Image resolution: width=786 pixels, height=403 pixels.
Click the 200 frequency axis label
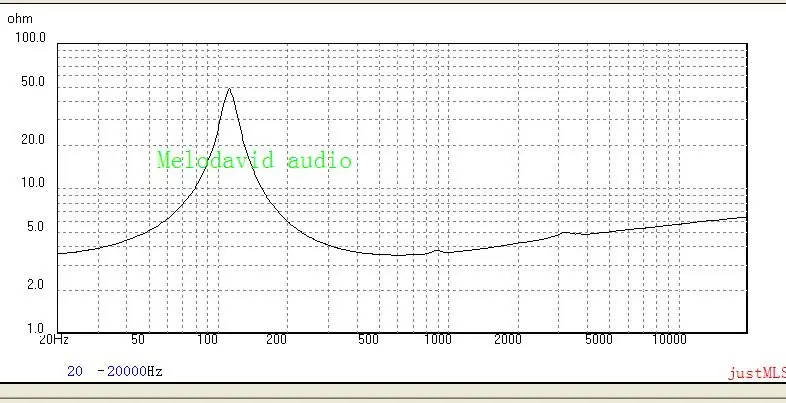click(x=276, y=339)
